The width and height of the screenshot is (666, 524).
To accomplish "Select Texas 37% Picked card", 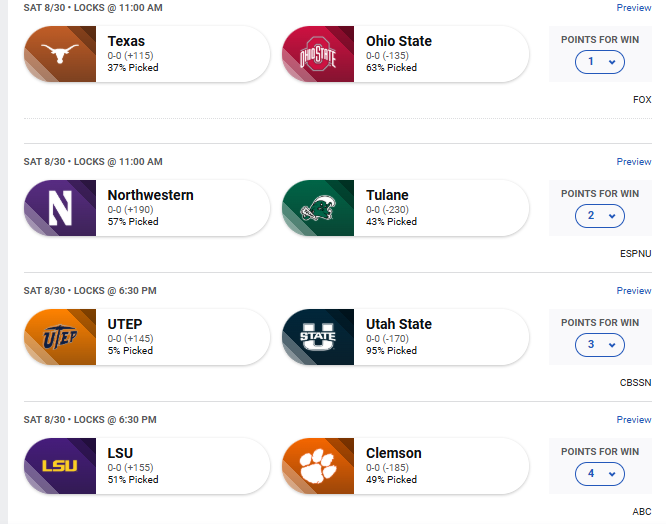I will click(x=147, y=54).
